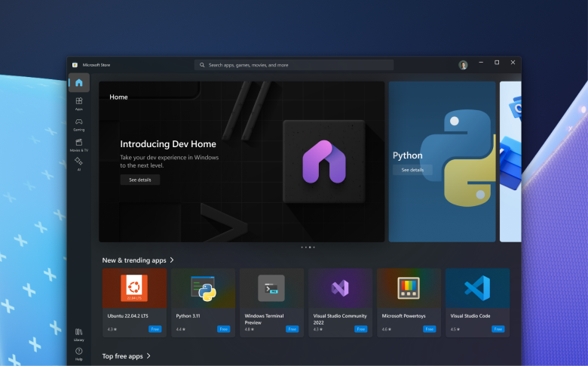Click Free button for Visual Studio Community
This screenshot has width=588, height=366.
[361, 329]
